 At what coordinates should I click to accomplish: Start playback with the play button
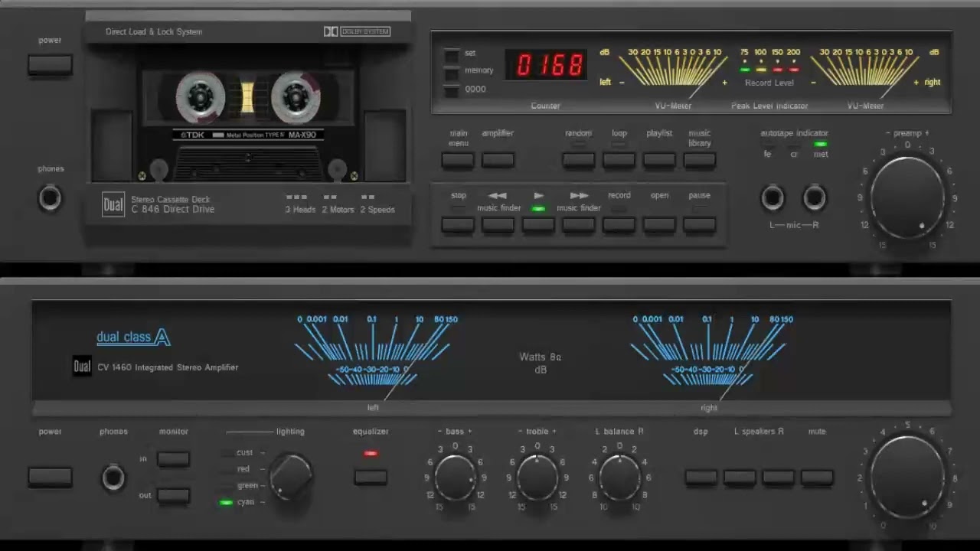point(538,225)
